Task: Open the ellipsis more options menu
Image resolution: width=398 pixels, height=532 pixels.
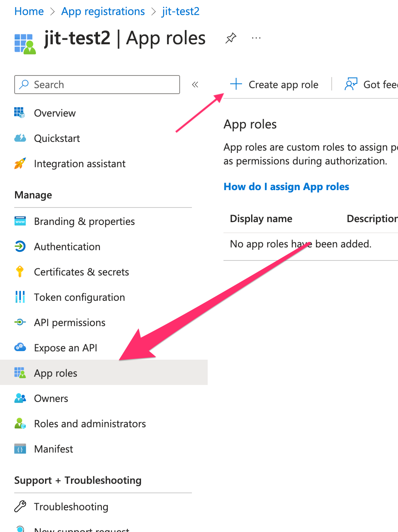Action: coord(256,38)
